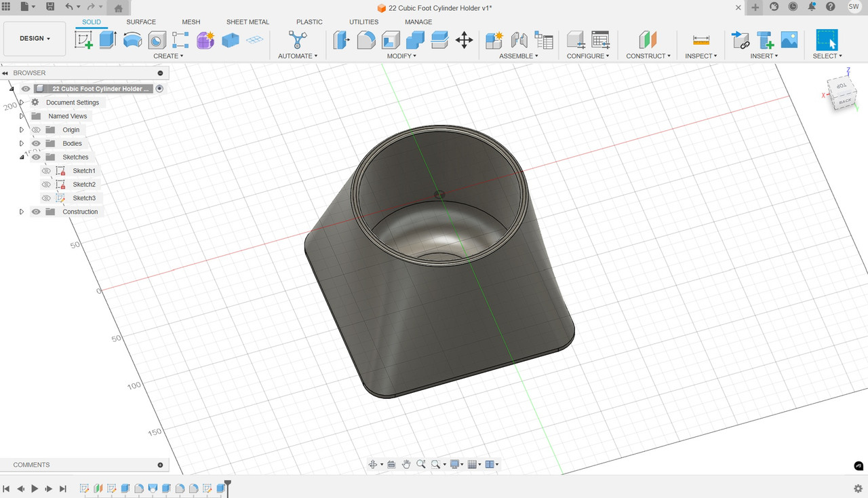The width and height of the screenshot is (868, 498).
Task: Select the Press Pull tool
Action: (341, 40)
